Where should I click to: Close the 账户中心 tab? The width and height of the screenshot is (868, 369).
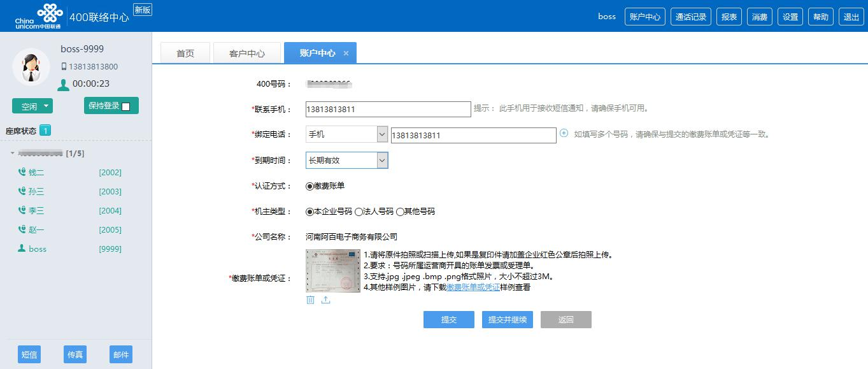click(346, 54)
